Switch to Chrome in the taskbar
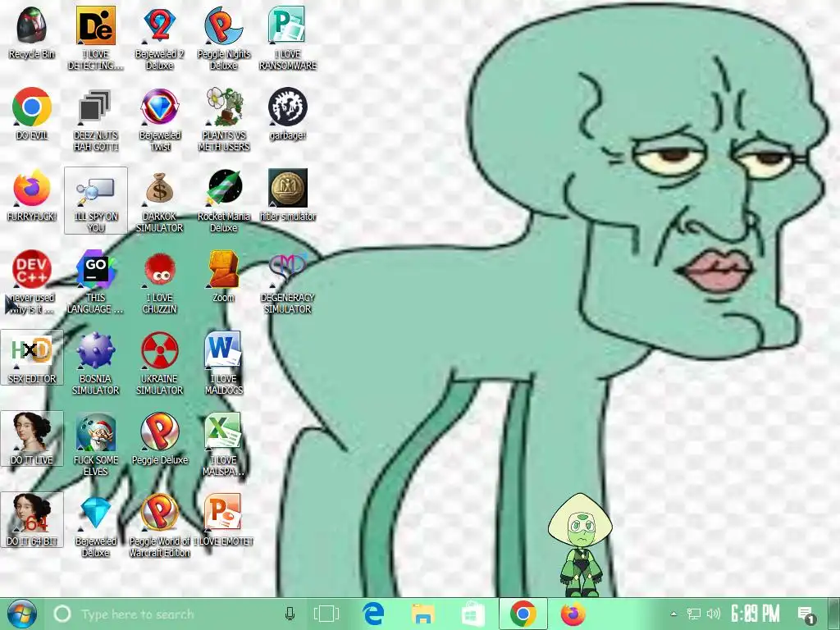 coord(523,614)
